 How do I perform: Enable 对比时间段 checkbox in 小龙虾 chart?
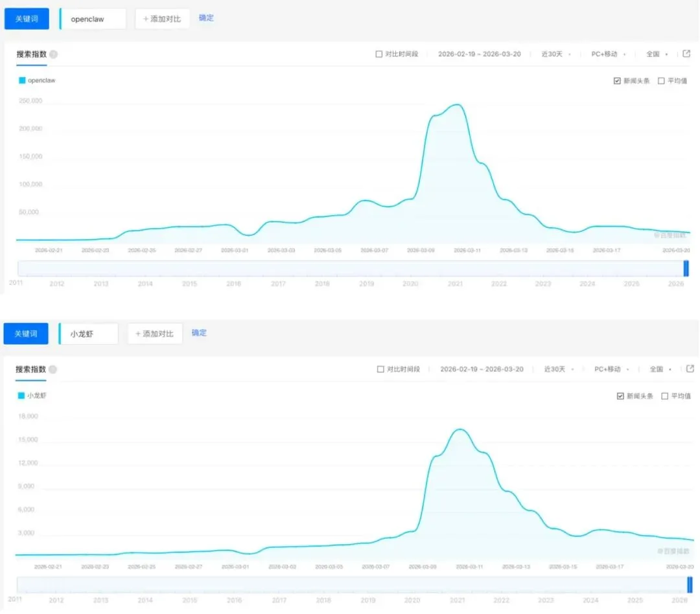[380, 369]
